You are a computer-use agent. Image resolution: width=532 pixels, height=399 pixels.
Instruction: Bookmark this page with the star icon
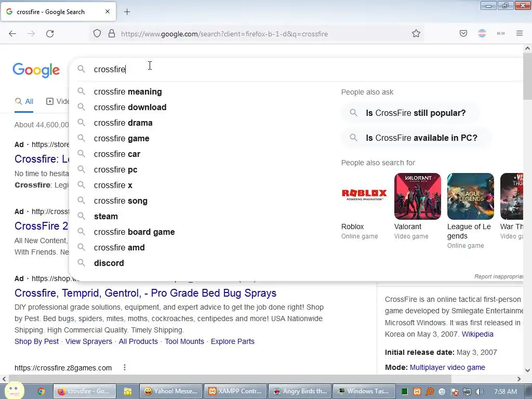tap(416, 34)
